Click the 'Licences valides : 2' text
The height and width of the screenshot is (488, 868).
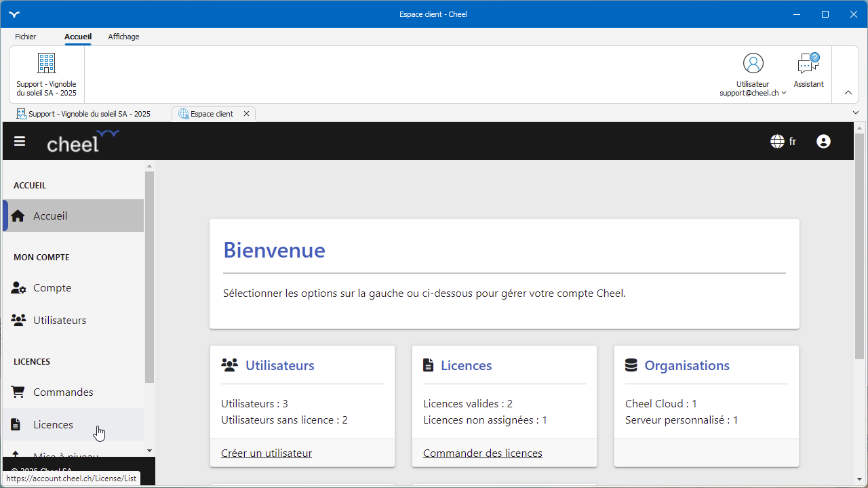(468, 404)
